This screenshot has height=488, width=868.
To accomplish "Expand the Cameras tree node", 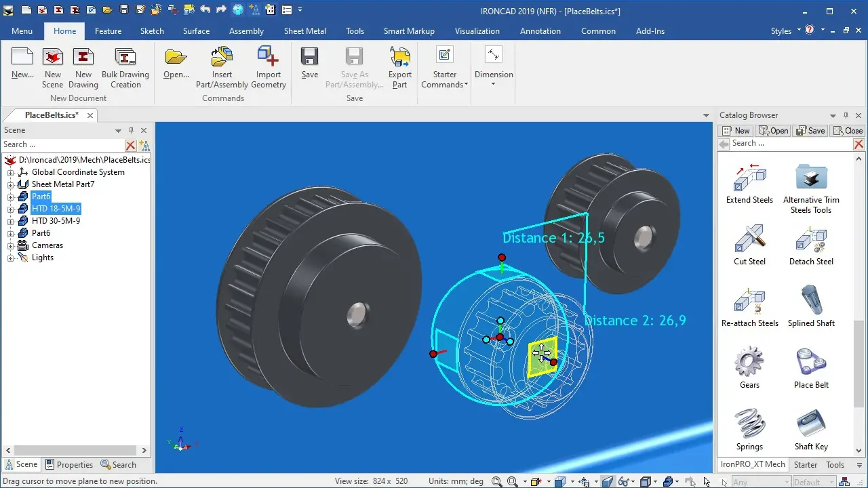I will (x=11, y=245).
